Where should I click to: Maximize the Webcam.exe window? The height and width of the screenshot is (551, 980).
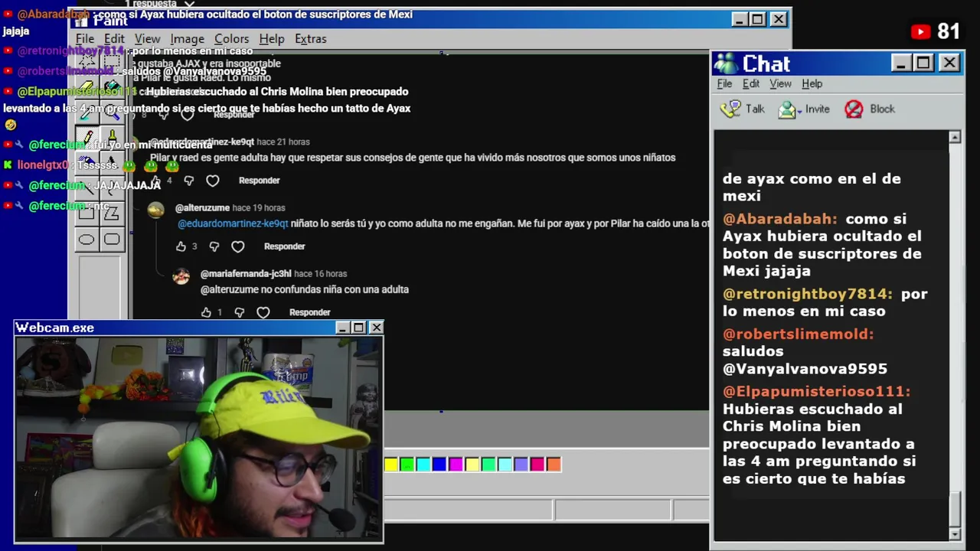359,328
